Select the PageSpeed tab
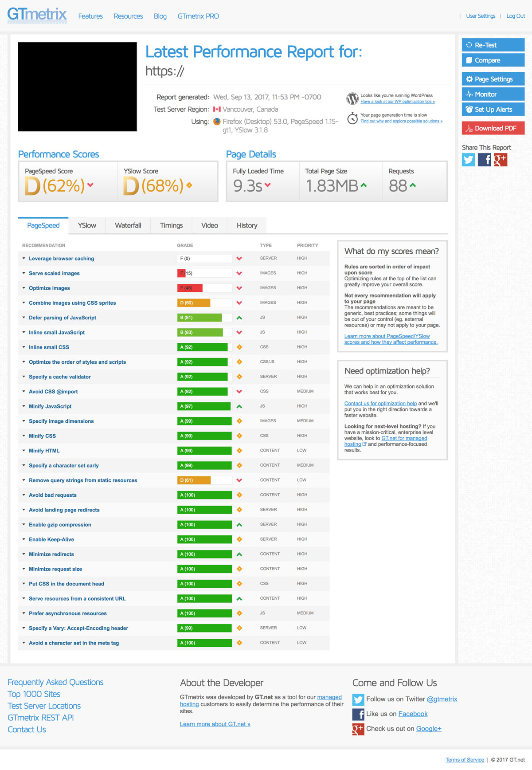 43,225
